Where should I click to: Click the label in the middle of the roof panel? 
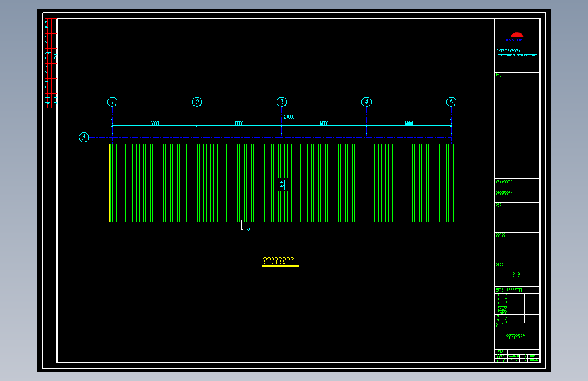point(282,185)
